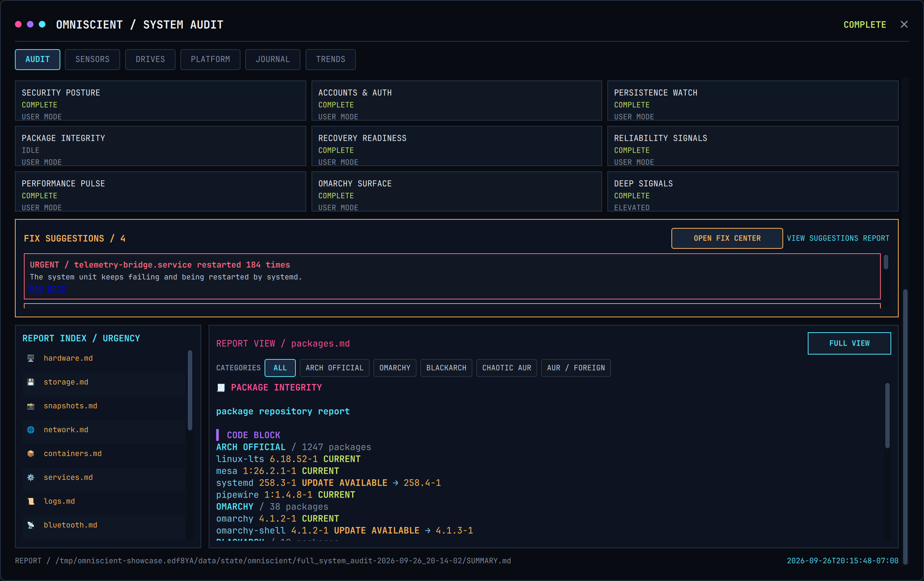This screenshot has width=924, height=581.
Task: Open the DOCS link in urgent suggestion
Action: (x=56, y=289)
